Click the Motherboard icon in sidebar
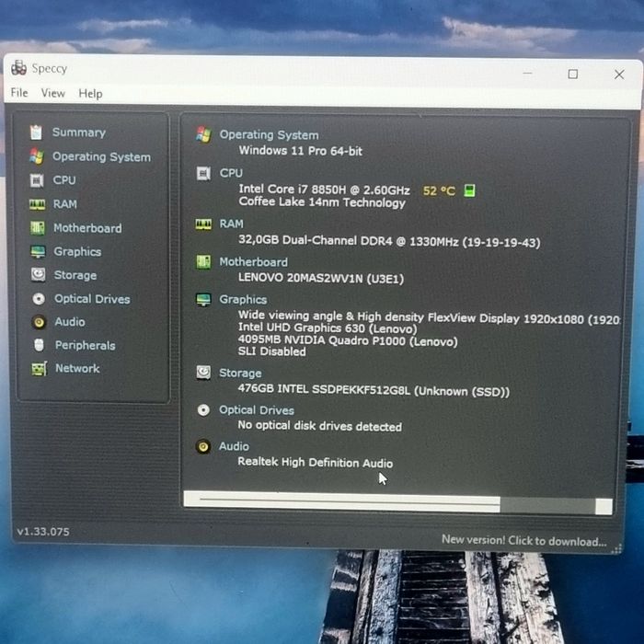644x644 pixels. coord(38,228)
